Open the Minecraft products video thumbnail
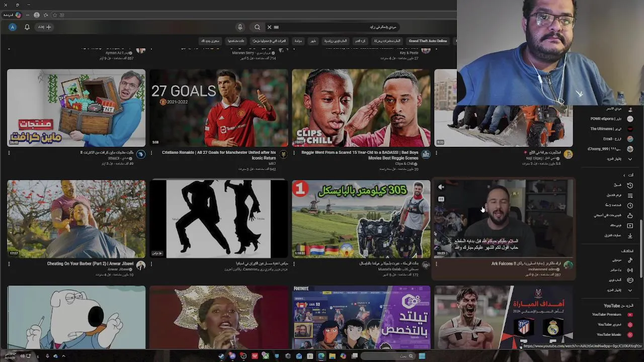The height and width of the screenshot is (362, 644). point(76,108)
